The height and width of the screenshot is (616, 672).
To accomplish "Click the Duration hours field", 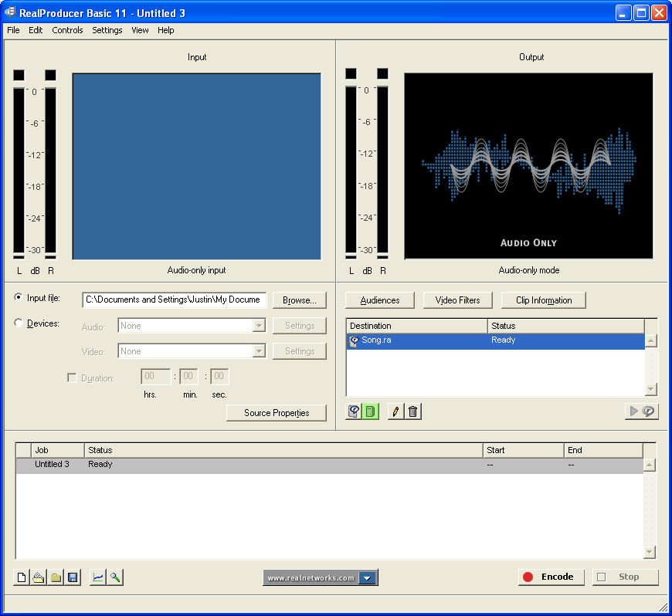I will click(x=155, y=376).
